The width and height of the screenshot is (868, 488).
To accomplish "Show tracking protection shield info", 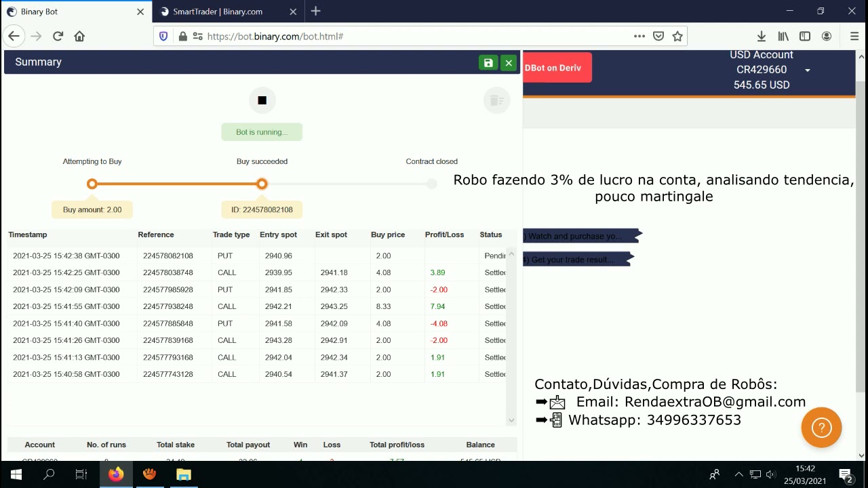I will click(x=163, y=37).
